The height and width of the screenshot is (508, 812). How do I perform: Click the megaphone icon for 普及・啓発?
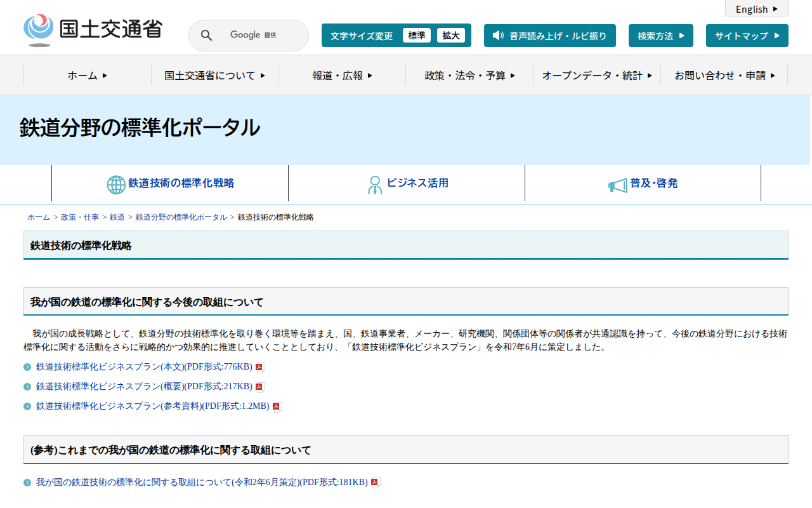tap(617, 185)
